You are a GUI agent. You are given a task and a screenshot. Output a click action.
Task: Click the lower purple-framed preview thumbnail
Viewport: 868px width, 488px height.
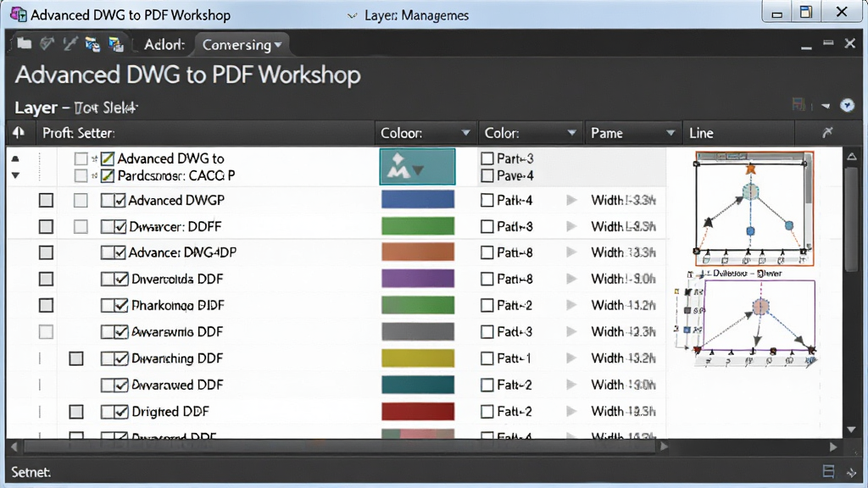click(759, 315)
